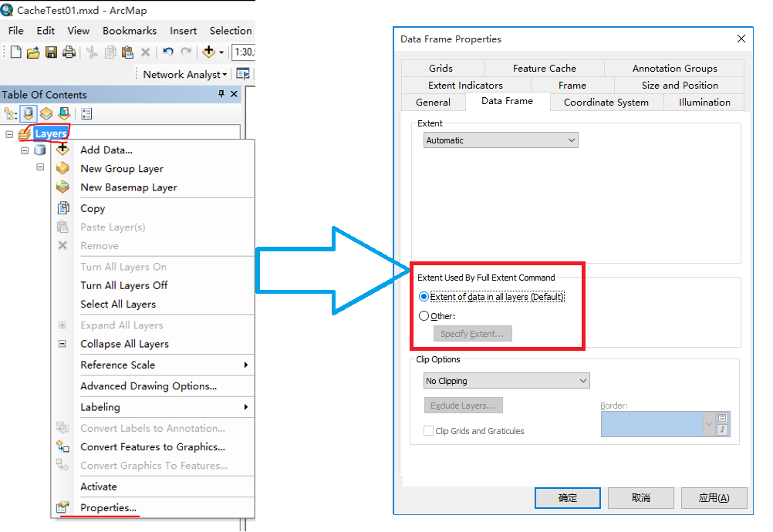Image resolution: width=773 pixels, height=532 pixels.
Task: Switch to the Annotation Groups tab
Action: point(674,68)
